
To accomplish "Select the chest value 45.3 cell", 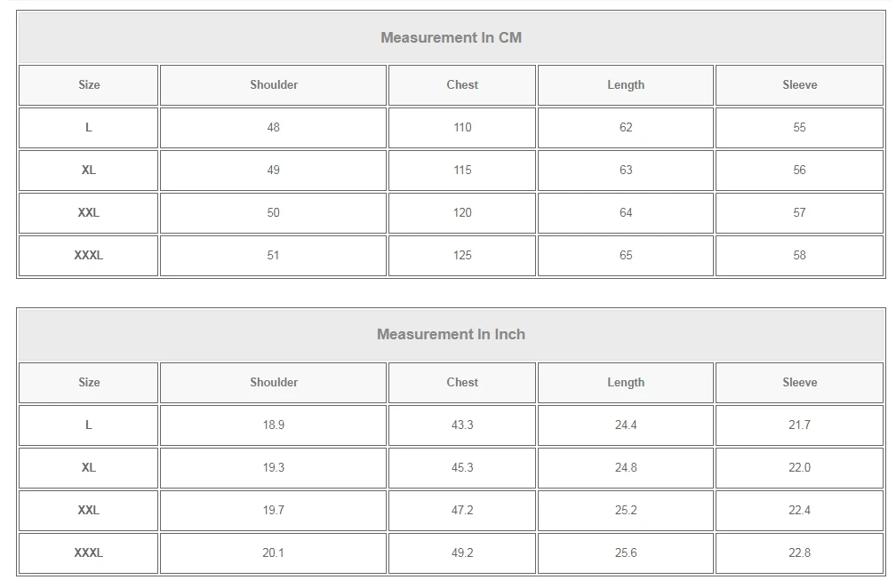I will click(462, 467).
